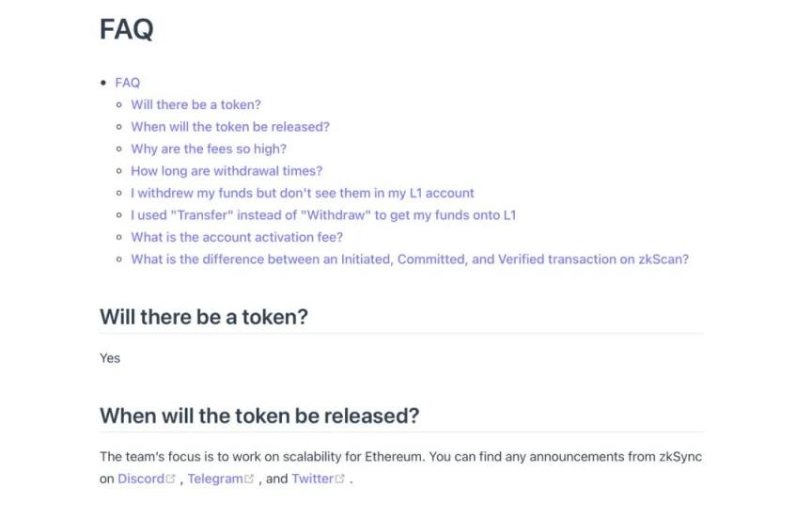Image resolution: width=812 pixels, height=519 pixels.
Task: Click the paragraph about scalability for Ethereum
Action: click(400, 457)
